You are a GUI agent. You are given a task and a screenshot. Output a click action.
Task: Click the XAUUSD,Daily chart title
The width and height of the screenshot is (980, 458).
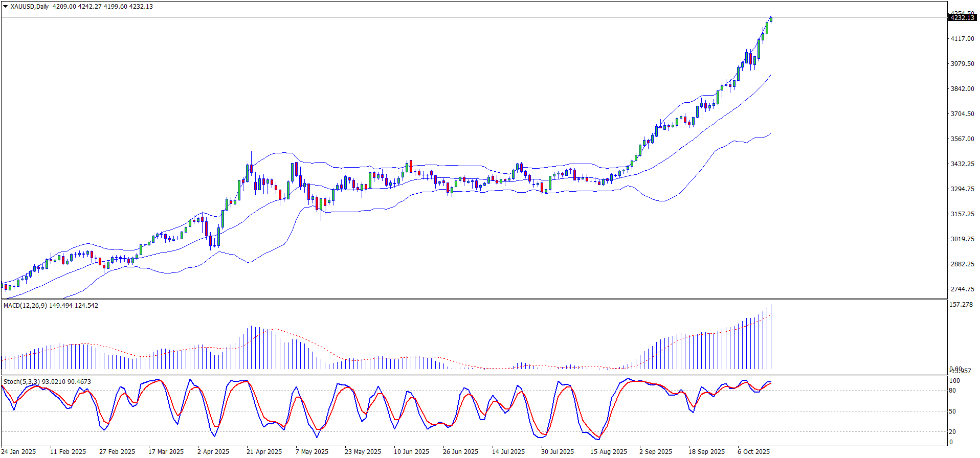pos(30,7)
